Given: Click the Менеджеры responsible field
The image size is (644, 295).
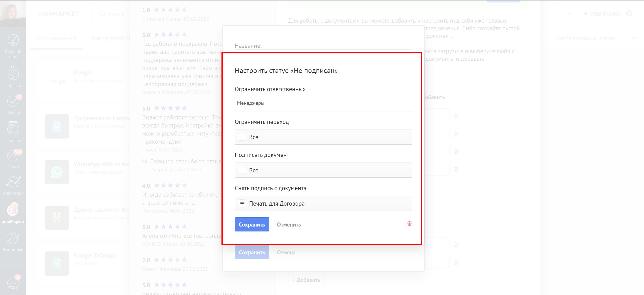Looking at the screenshot, I should coord(323,104).
